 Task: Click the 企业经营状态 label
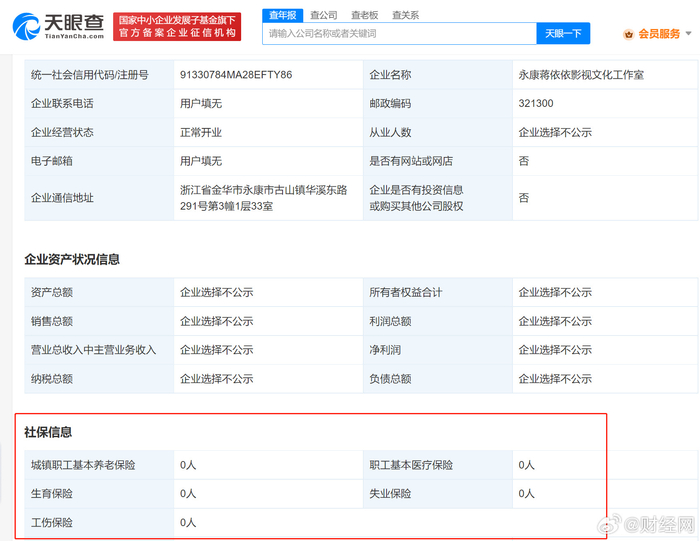pyautogui.click(x=62, y=133)
